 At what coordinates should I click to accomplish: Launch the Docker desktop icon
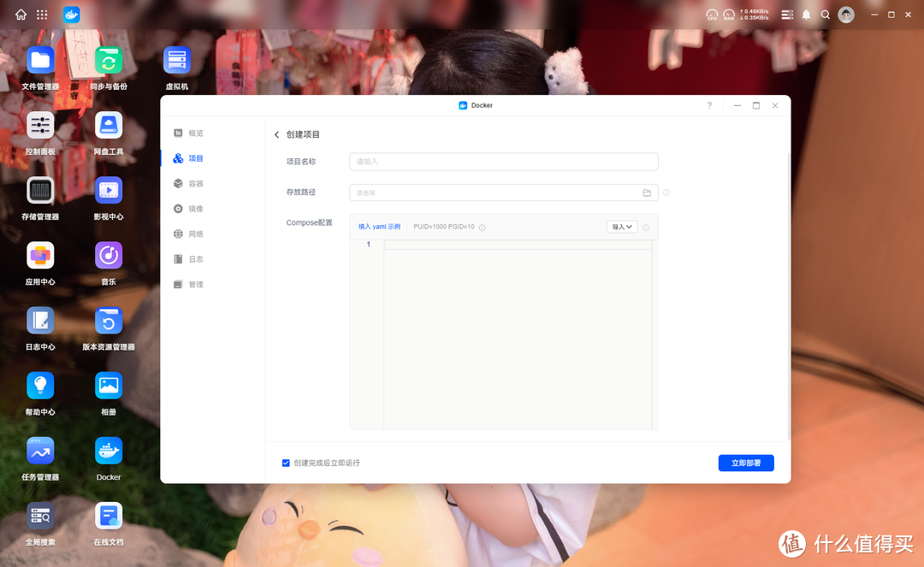109,451
